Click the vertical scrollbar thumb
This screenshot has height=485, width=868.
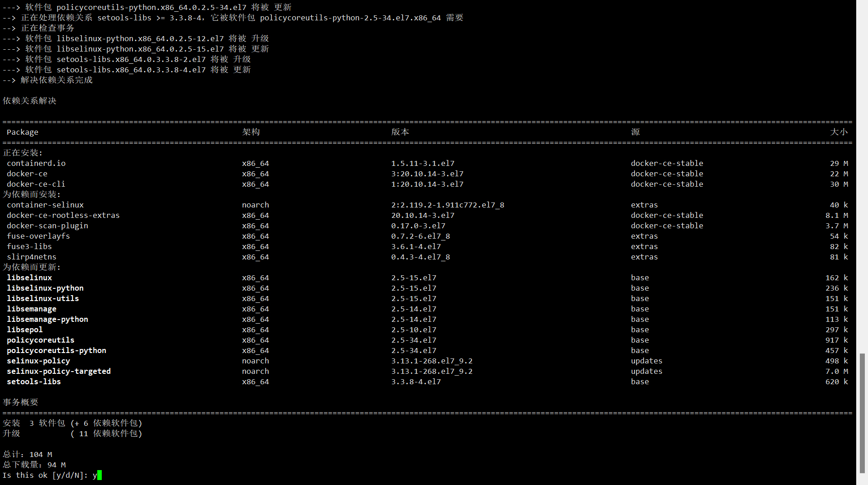pos(862,413)
